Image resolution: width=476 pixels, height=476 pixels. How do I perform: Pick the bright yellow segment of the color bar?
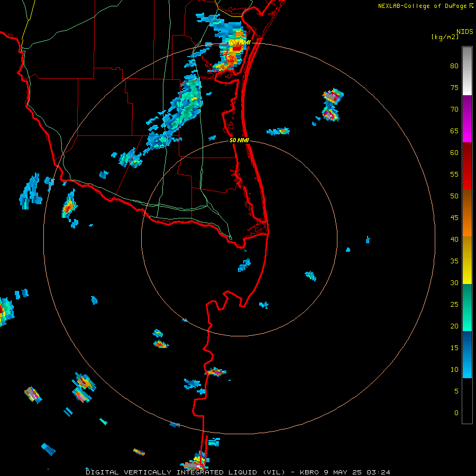[467, 260]
